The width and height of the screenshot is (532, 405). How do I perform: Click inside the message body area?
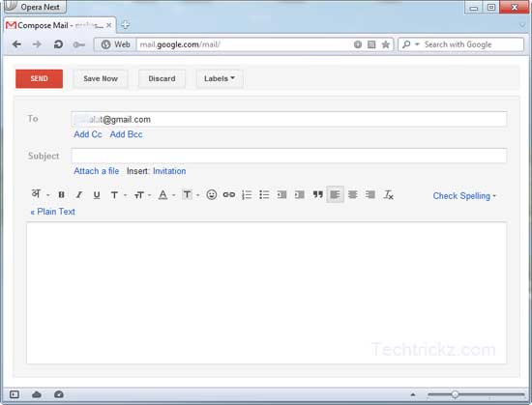266,293
